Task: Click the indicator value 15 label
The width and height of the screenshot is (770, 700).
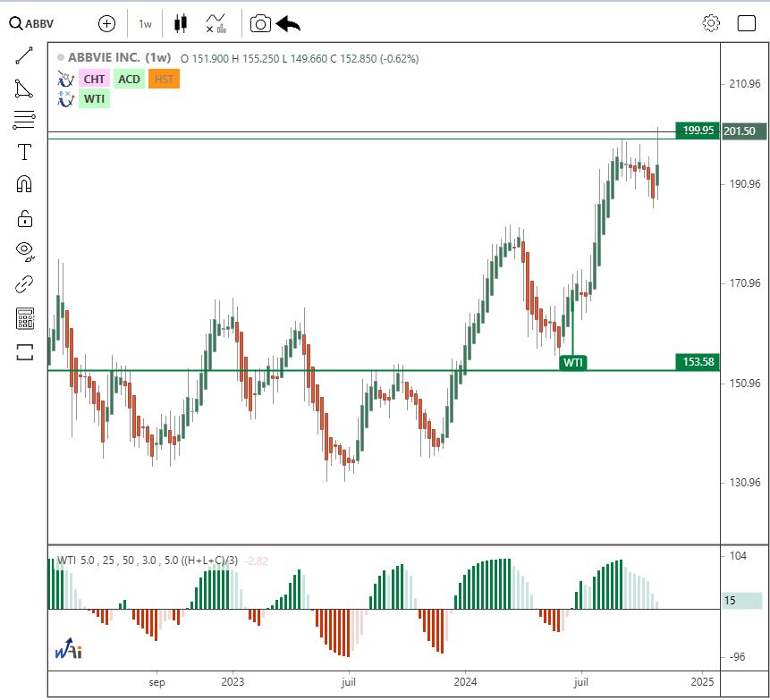Action: (741, 601)
